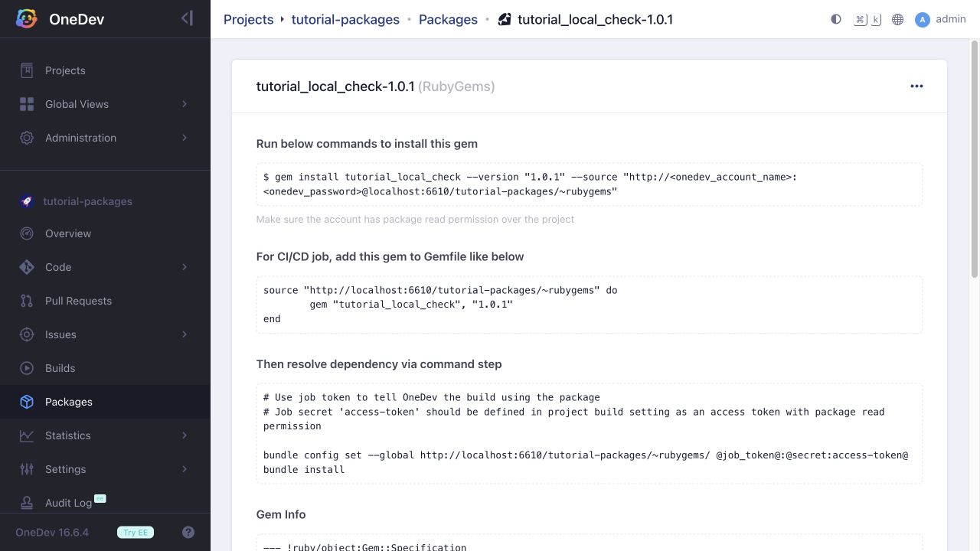Open the admin user menu
Screen dimensions: 980x551
pos(940,19)
